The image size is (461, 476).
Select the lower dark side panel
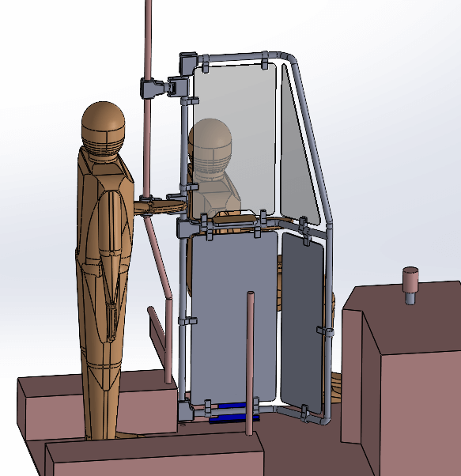point(302,322)
